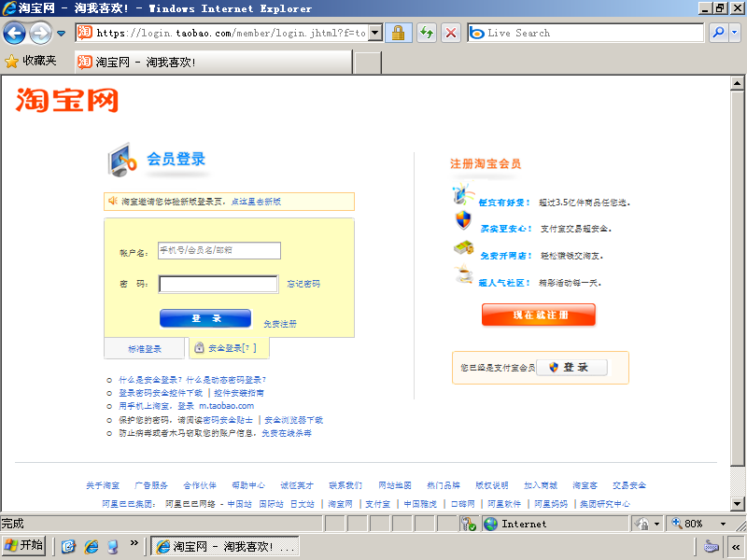747x560 pixels.
Task: Click the money stack icon beside 免费开网店
Action: [x=463, y=247]
